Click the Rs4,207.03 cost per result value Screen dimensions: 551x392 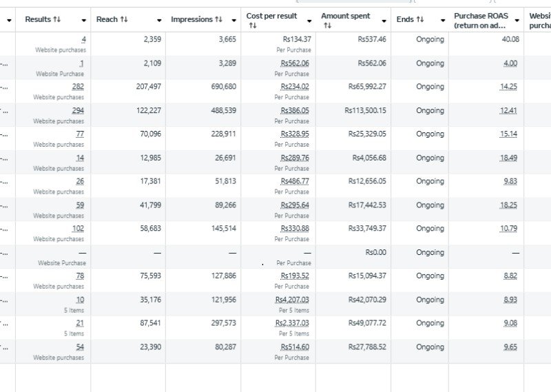pyautogui.click(x=292, y=300)
